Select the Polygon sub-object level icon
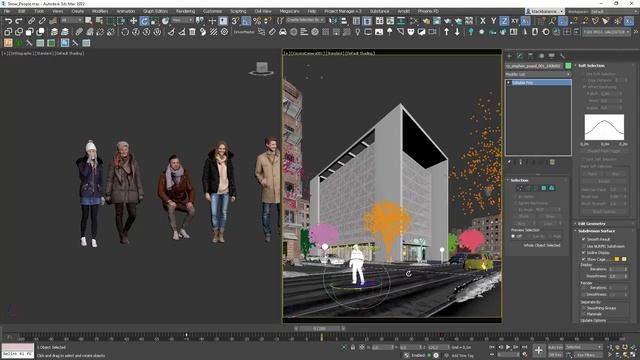Screen dimensions: 640x360 tap(544, 188)
